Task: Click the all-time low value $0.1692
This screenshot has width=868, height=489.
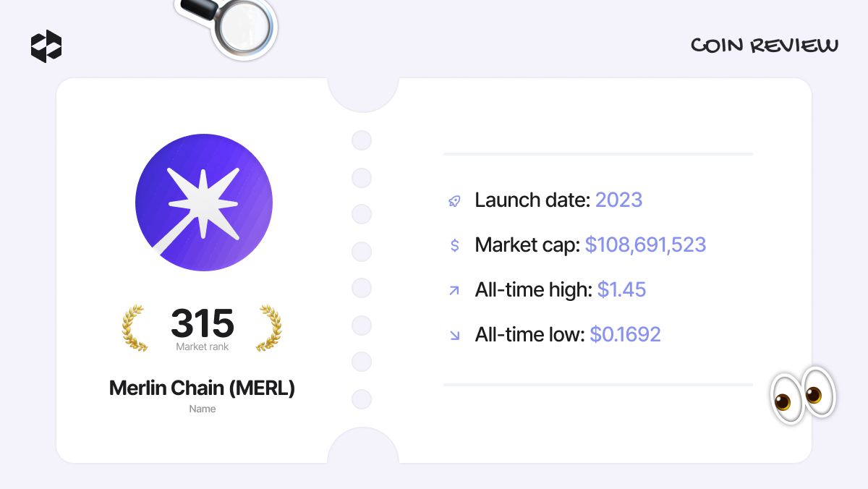Action: click(x=625, y=335)
